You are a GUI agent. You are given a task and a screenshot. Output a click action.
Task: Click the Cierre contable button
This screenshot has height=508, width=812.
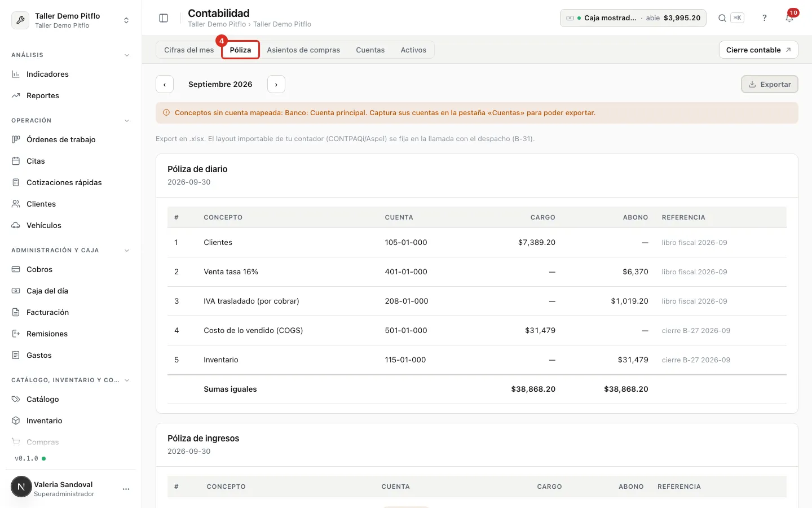coord(758,50)
